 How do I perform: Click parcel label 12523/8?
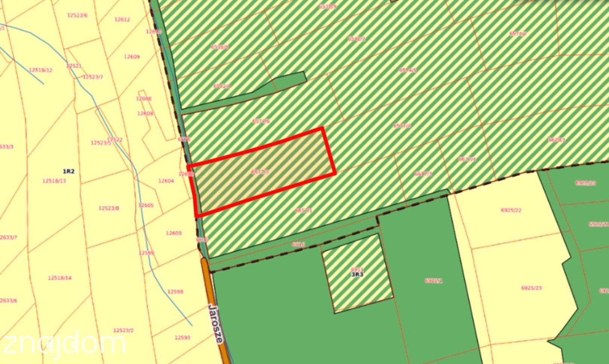(x=109, y=208)
